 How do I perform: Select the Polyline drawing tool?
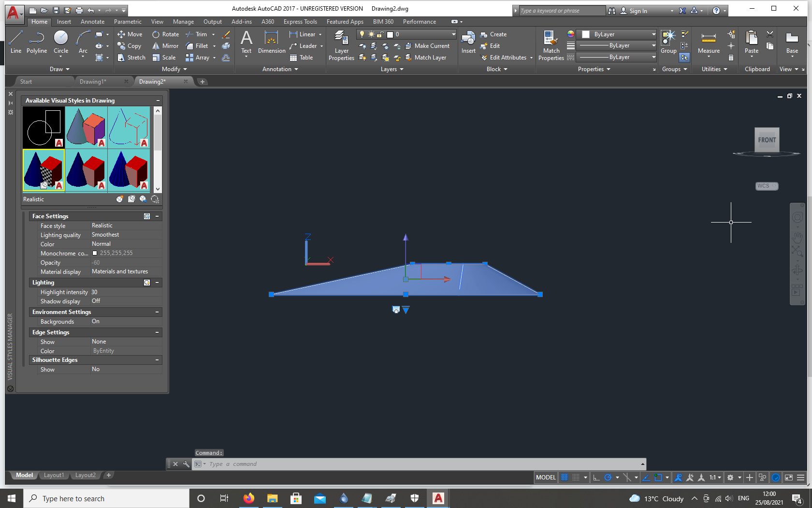[37, 44]
